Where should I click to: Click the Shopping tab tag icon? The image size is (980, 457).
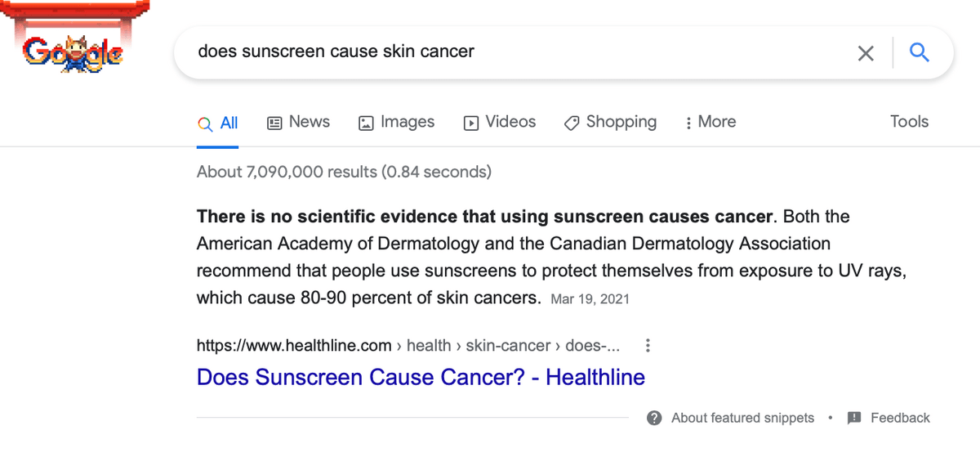click(x=572, y=123)
